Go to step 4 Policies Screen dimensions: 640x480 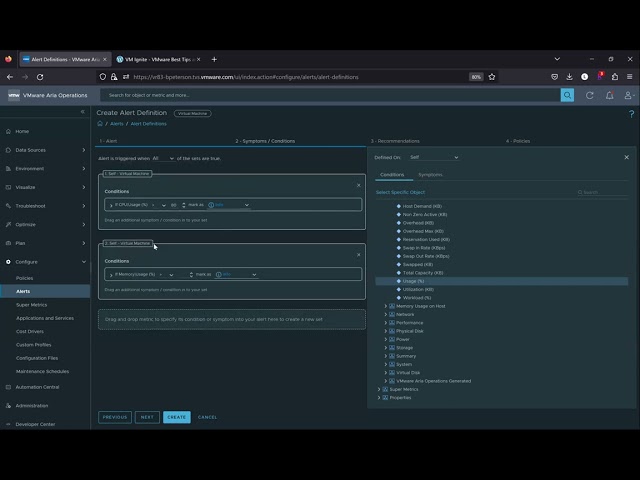pos(518,141)
